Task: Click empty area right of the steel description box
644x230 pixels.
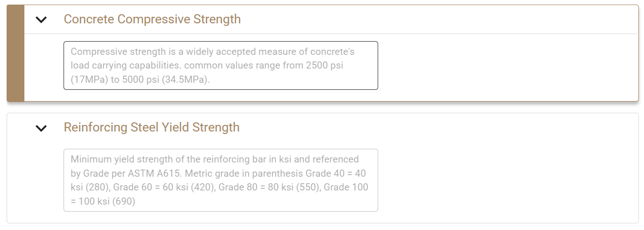Action: pos(508,180)
